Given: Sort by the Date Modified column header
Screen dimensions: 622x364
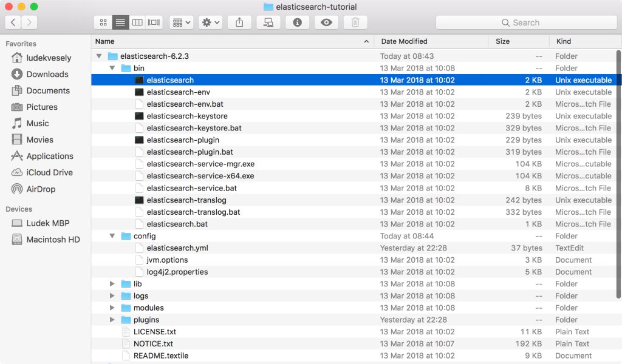Looking at the screenshot, I should coord(431,41).
